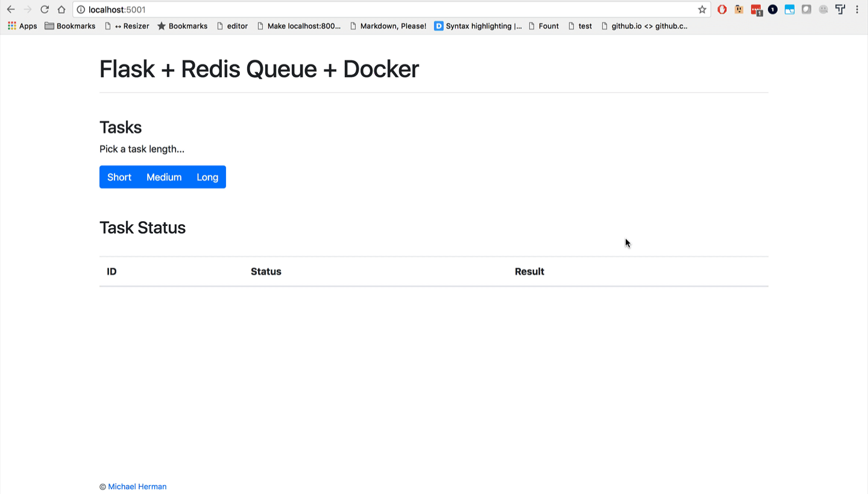Click the site info icon beside localhost
This screenshot has height=494, width=868.
coord(81,10)
